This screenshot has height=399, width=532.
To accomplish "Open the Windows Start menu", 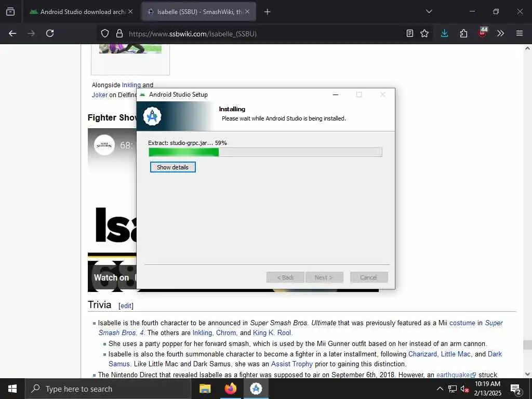I will tap(12, 389).
